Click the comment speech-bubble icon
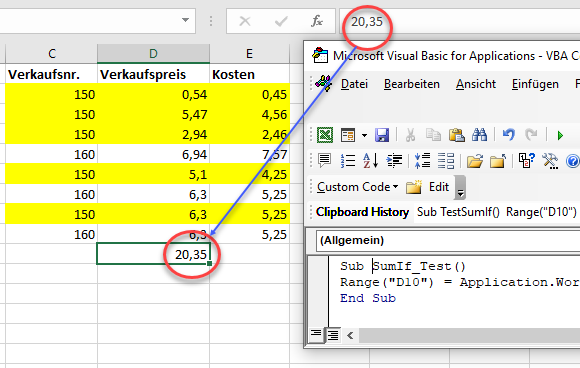 click(x=324, y=161)
